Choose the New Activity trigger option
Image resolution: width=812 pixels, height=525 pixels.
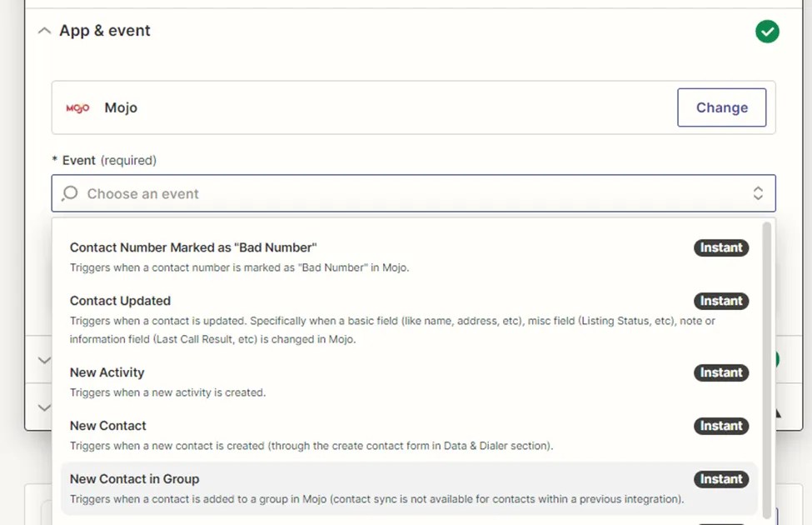click(x=107, y=372)
